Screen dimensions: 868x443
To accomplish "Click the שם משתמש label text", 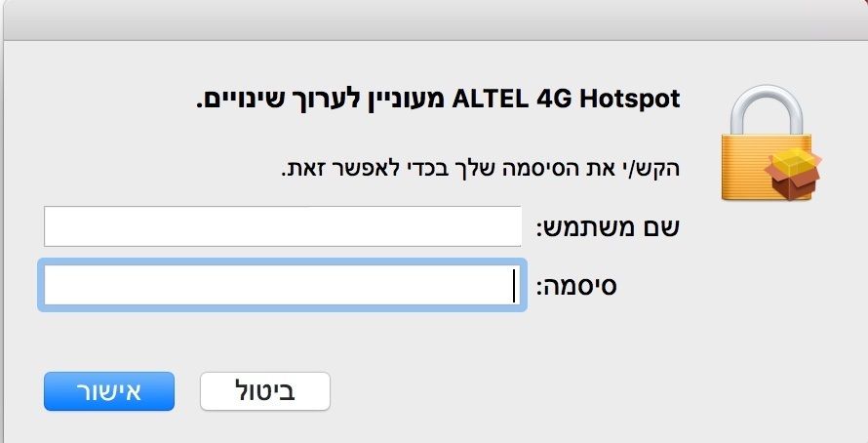I will (608, 228).
